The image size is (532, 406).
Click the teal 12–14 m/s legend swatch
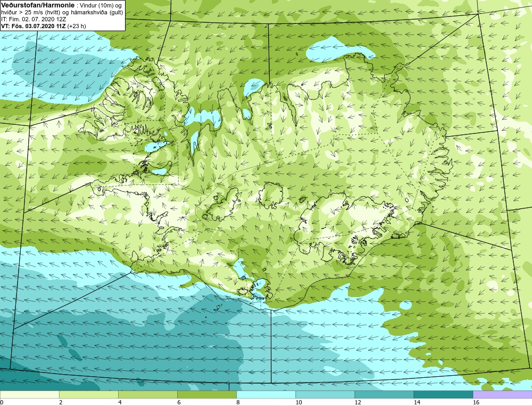point(384,394)
